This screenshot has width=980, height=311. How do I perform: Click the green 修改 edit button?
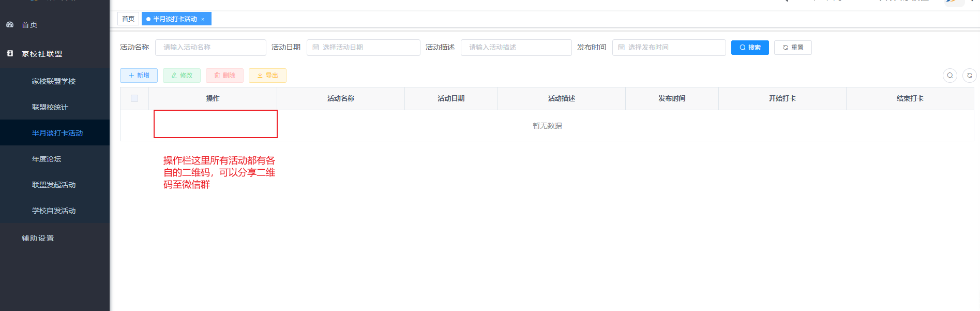click(182, 76)
